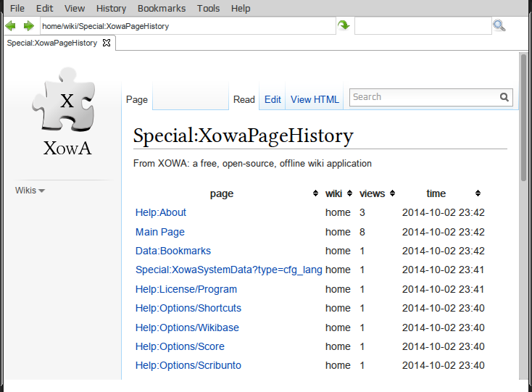
Task: Close the Special:XowaPageHistory tab
Action: pos(107,43)
